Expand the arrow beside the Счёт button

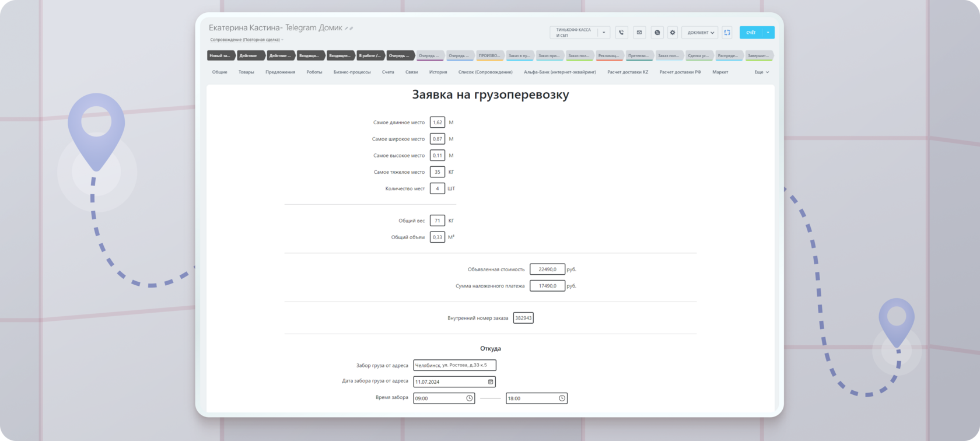tap(768, 33)
